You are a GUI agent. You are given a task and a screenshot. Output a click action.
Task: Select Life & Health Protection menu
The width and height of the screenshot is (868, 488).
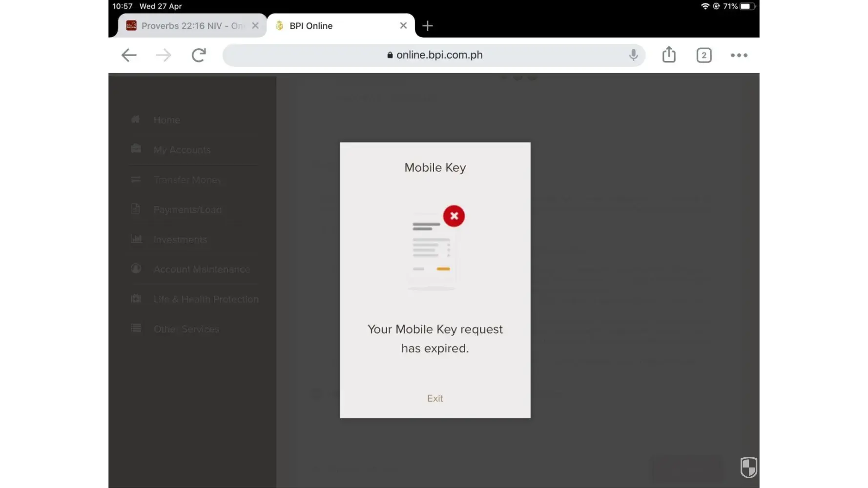[x=206, y=299]
